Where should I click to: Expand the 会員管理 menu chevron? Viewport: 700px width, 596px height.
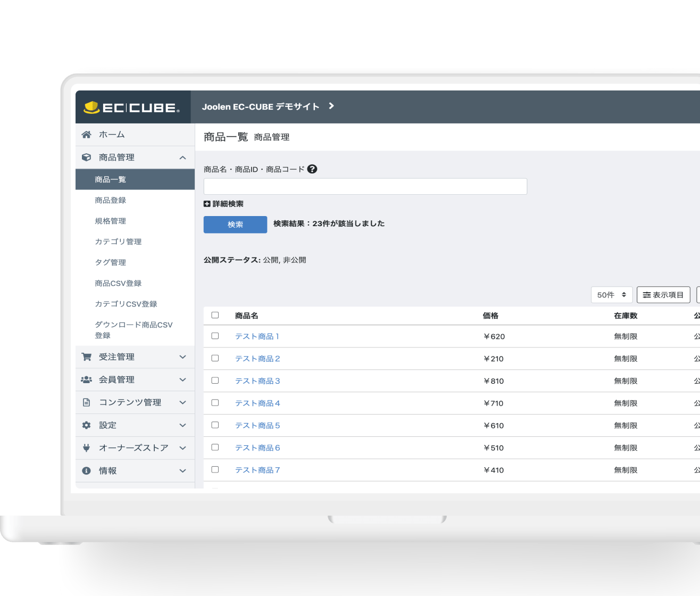tap(182, 380)
